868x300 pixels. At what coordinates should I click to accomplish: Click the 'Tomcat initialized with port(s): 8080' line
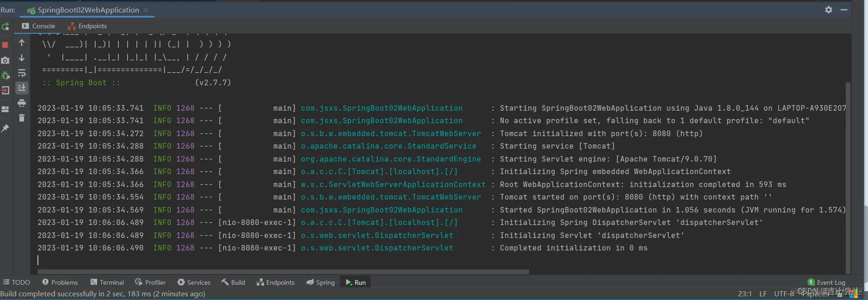pos(370,133)
